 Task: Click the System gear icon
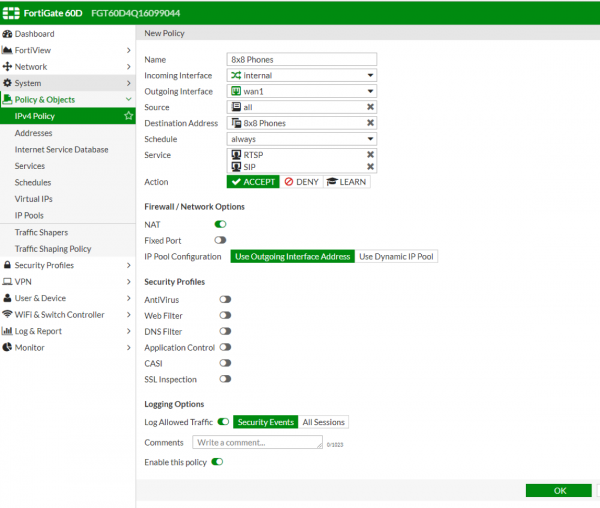pos(7,83)
